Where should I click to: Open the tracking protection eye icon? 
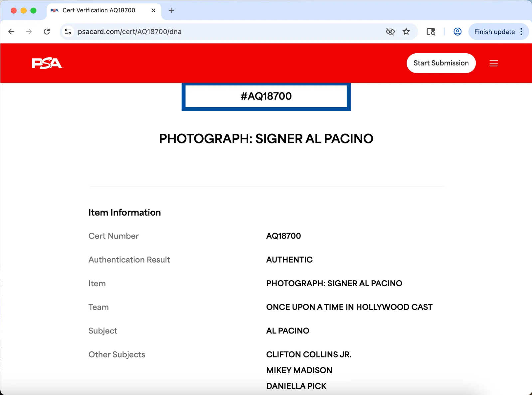pyautogui.click(x=390, y=32)
